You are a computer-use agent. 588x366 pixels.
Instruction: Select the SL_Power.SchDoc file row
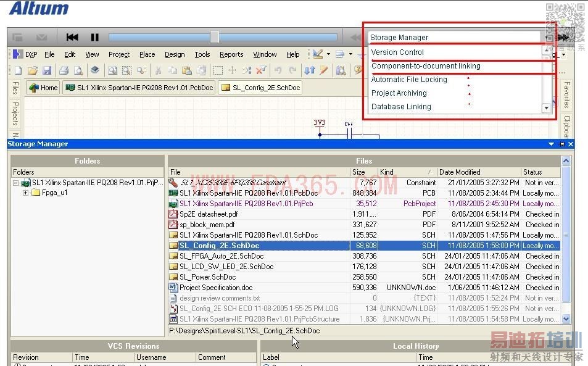pos(364,277)
